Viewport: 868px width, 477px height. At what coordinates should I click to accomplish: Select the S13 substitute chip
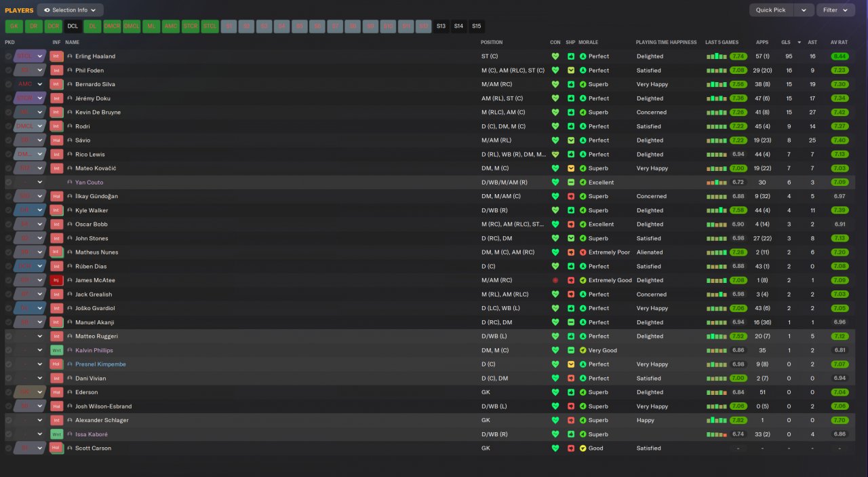441,26
